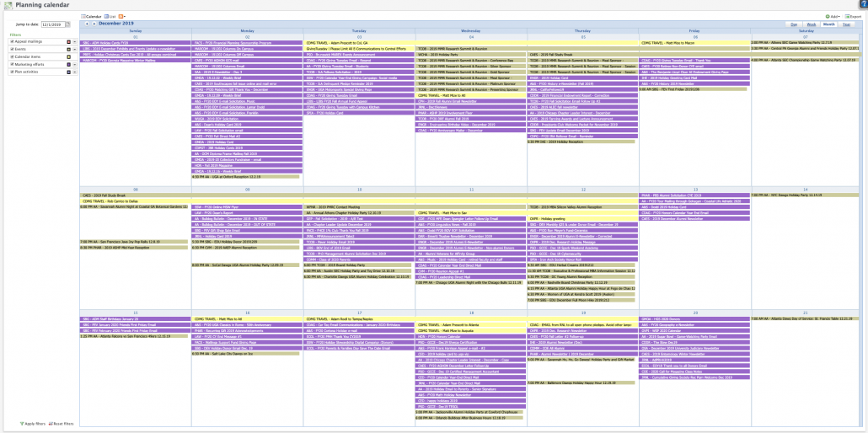Open 'Jacksonville Alumni Holiday Party at Cowford Chophouse'
This screenshot has width=868, height=433.
click(469, 412)
